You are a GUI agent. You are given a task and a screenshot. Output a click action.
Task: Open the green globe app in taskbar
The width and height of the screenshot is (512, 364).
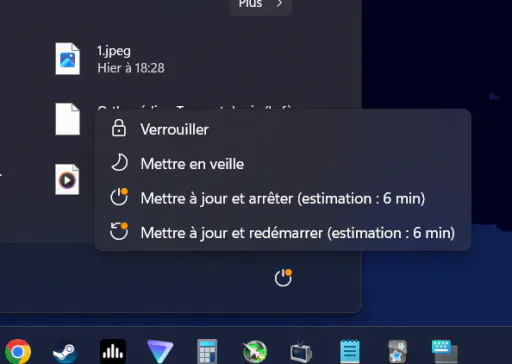255,352
